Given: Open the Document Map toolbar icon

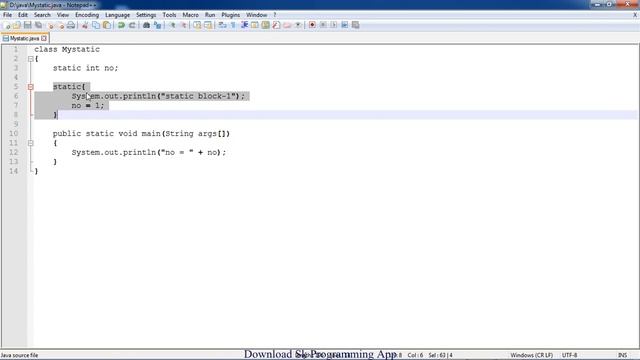Looking at the screenshot, I should click(x=265, y=25).
